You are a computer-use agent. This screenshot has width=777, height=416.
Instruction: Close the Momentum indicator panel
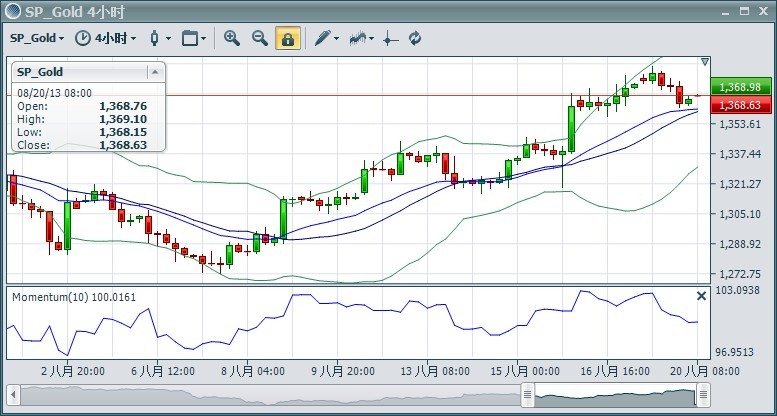[701, 296]
